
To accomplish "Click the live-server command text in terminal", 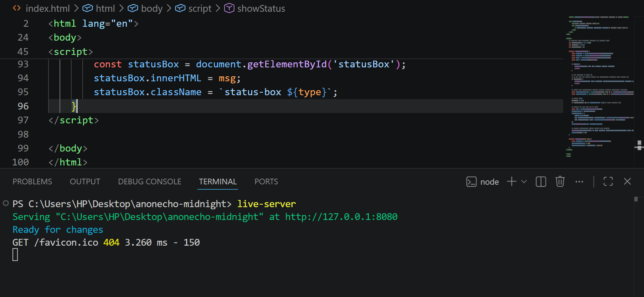I will tap(267, 204).
